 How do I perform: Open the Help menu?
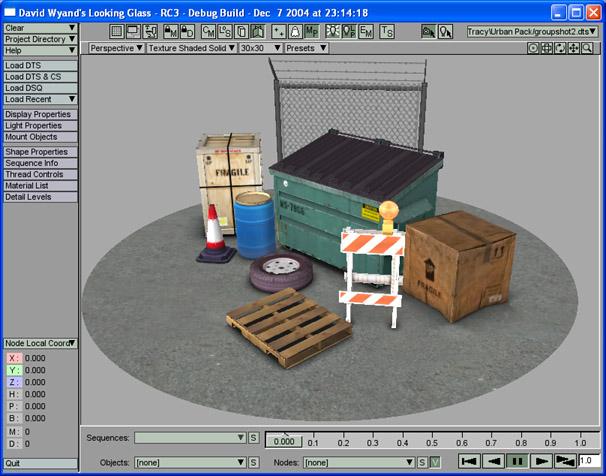(39, 49)
